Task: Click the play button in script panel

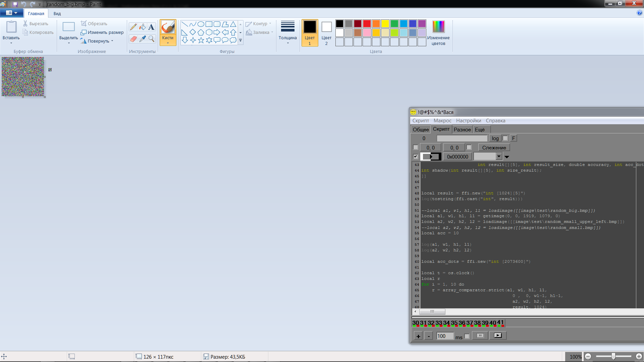Action: point(498,336)
